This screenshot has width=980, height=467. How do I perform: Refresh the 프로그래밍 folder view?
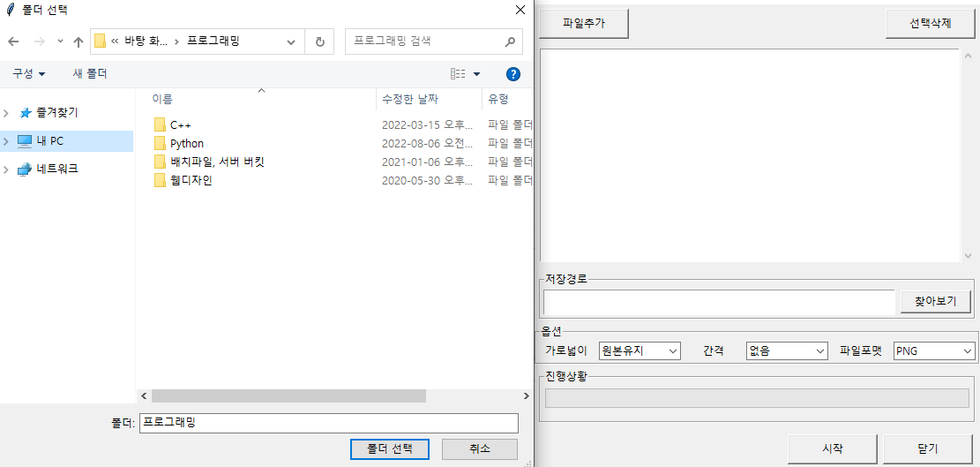coord(320,41)
